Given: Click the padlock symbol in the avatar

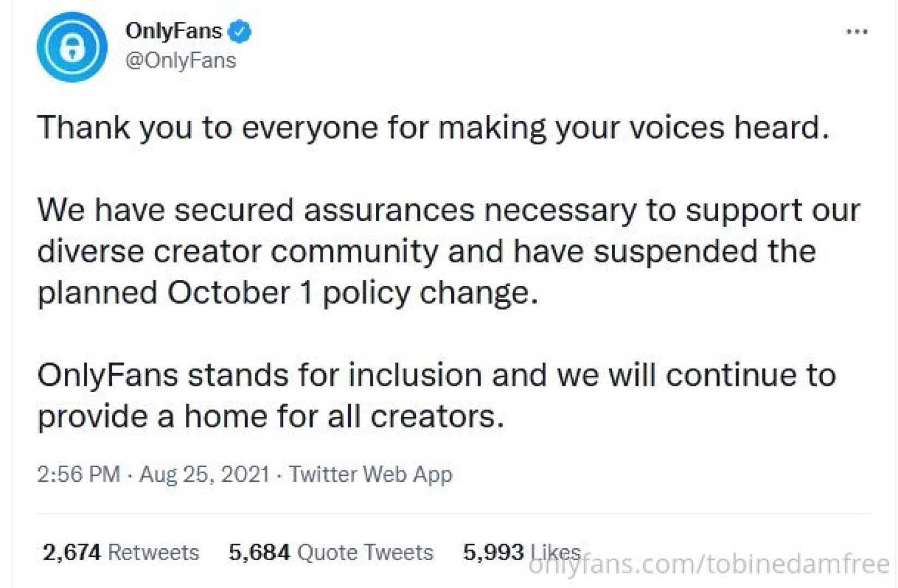Looking at the screenshot, I should (72, 48).
